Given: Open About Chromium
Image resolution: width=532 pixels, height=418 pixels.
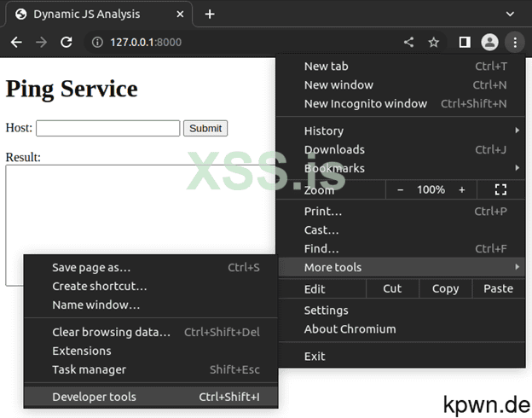Looking at the screenshot, I should click(x=401, y=329).
